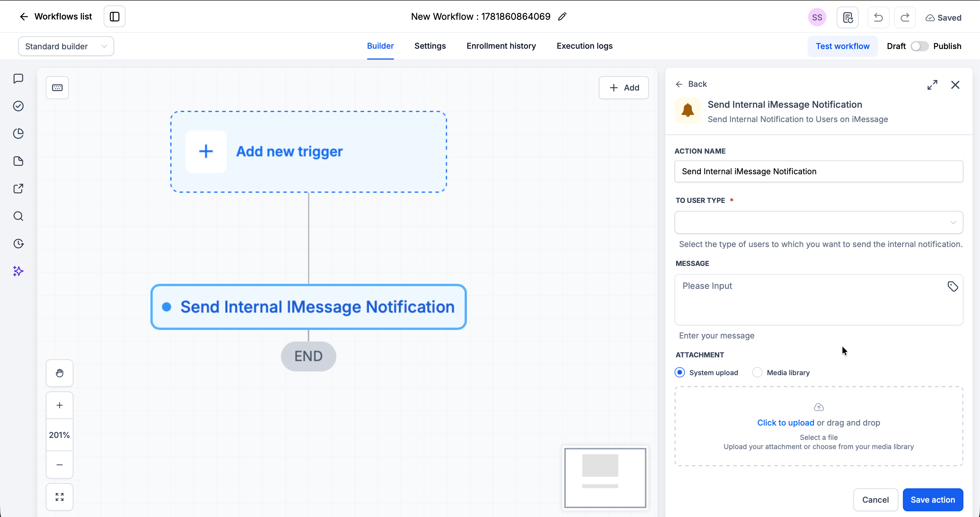Open the SS user avatar

[x=817, y=17]
